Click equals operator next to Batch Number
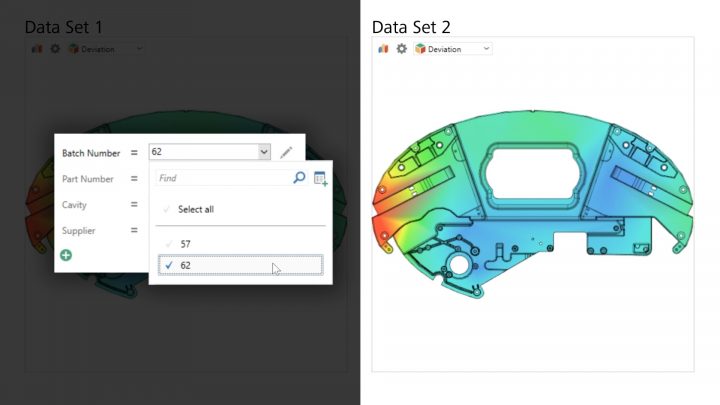 [x=133, y=153]
